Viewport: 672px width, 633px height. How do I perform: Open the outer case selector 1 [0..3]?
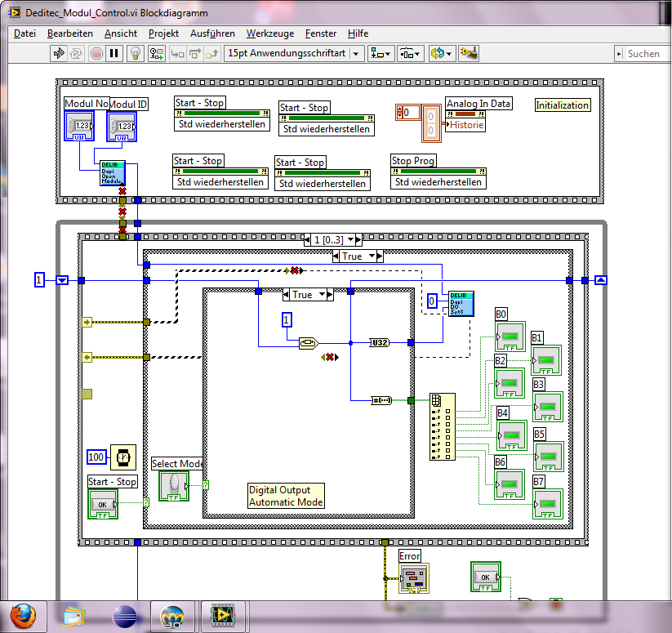click(x=333, y=239)
